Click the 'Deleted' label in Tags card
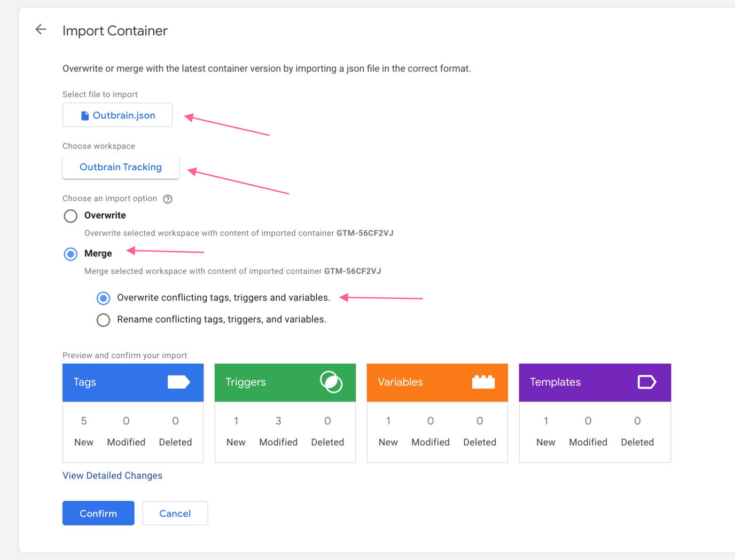The width and height of the screenshot is (735, 560). (175, 443)
